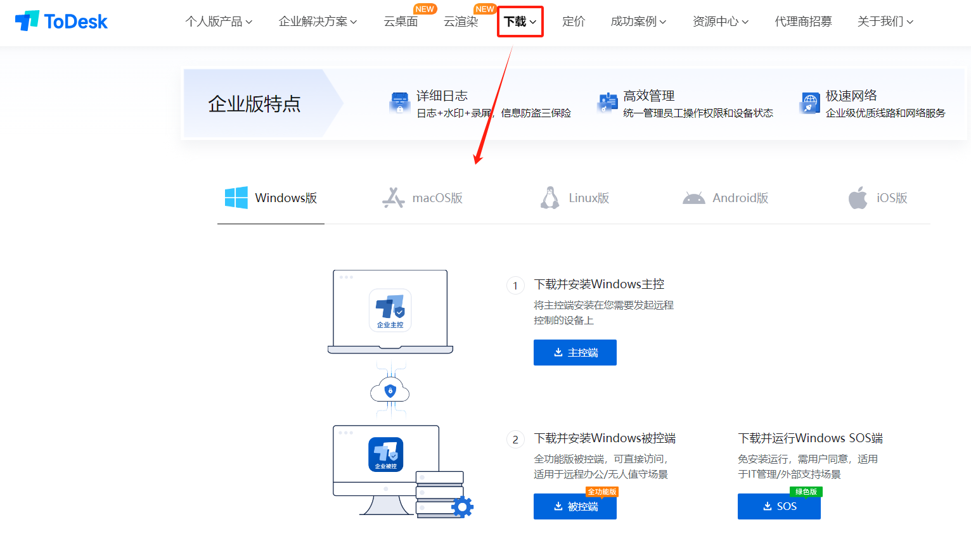The height and width of the screenshot is (560, 971).
Task: Expand the 资源中心 dropdown menu
Action: (720, 22)
